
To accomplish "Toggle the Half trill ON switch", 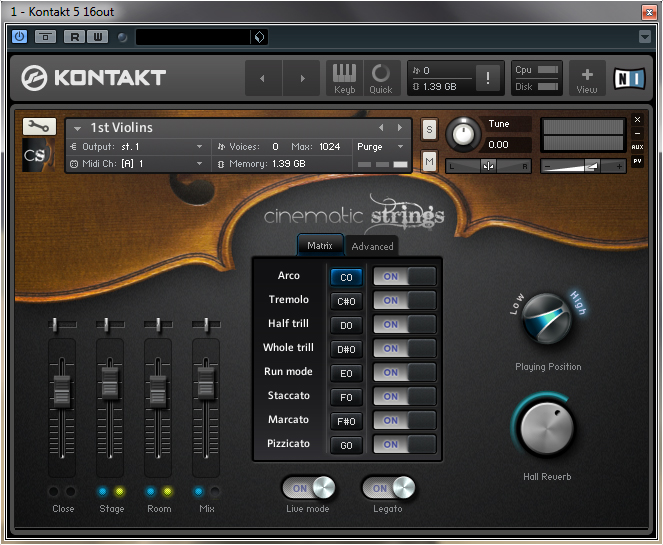I will coord(405,325).
